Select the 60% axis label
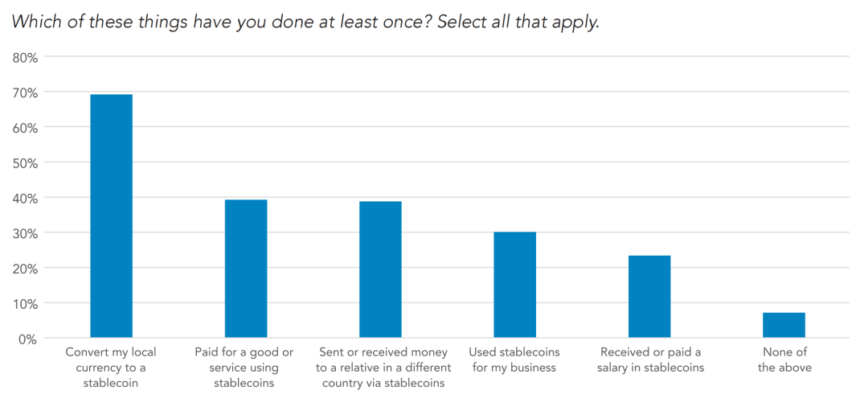Image resolution: width=868 pixels, height=403 pixels. pyautogui.click(x=24, y=128)
